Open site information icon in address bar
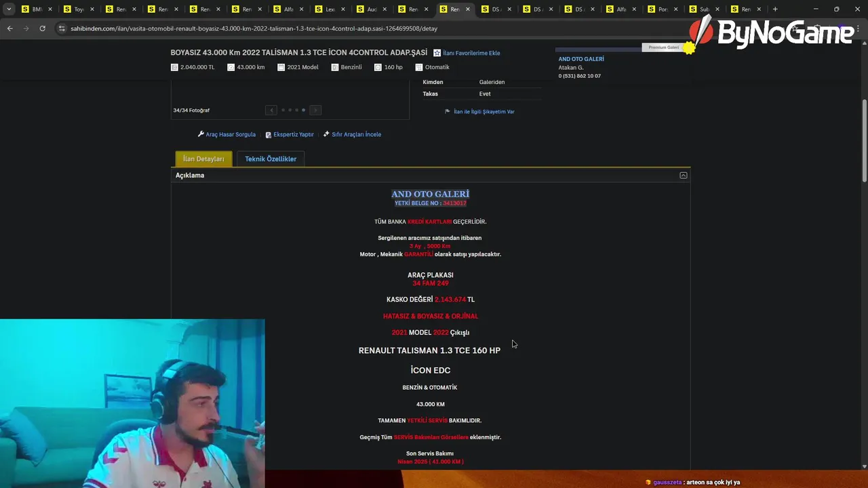The image size is (868, 488). coord(62,28)
